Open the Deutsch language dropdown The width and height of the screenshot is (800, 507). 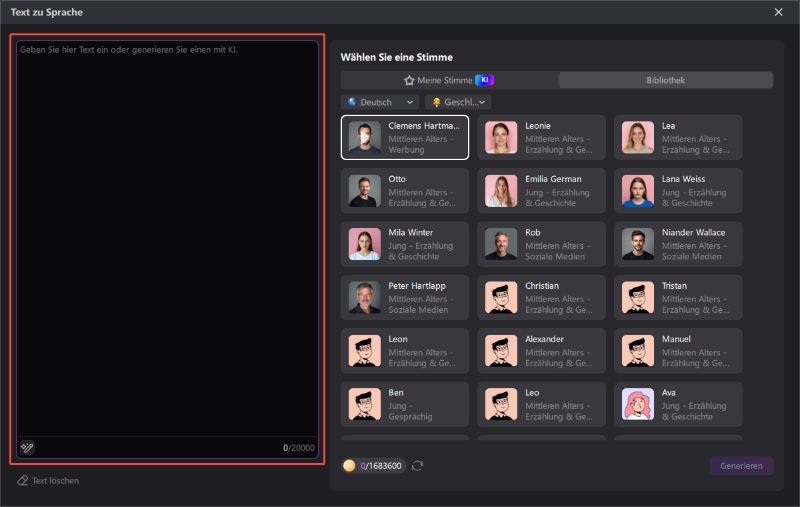point(380,102)
